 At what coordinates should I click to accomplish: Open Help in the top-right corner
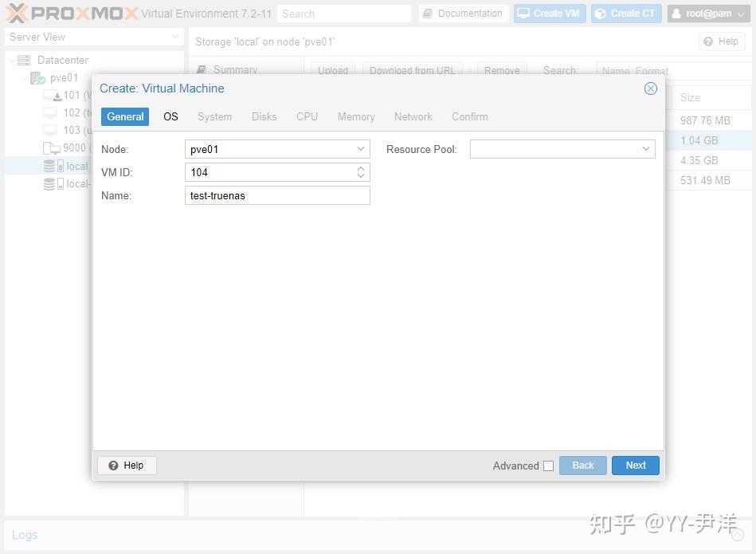722,41
